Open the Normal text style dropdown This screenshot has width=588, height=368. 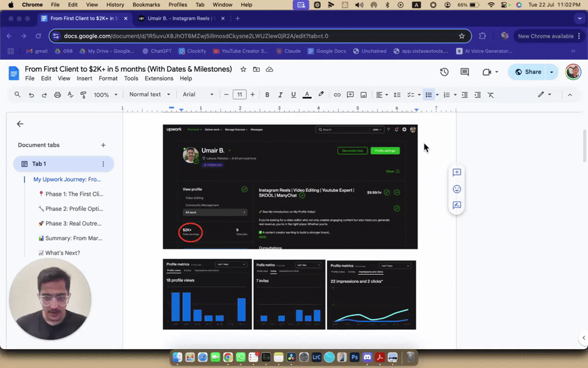(x=149, y=94)
